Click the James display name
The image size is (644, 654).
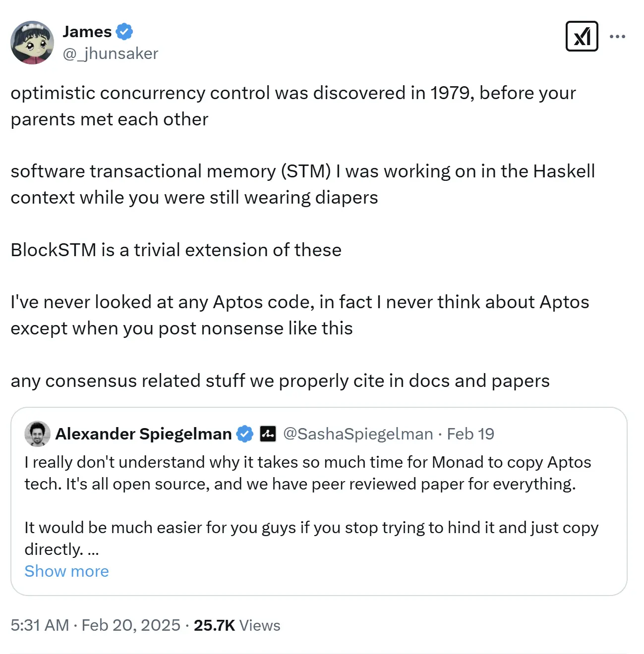pyautogui.click(x=86, y=31)
